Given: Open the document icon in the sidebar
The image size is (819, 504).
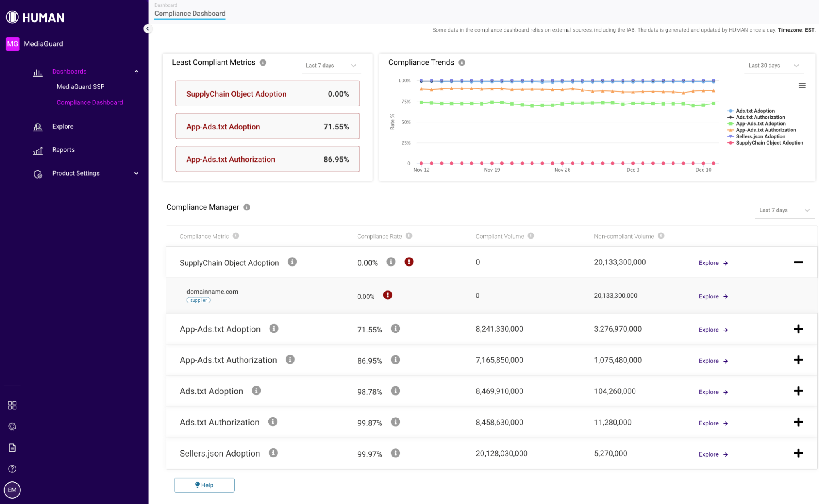Looking at the screenshot, I should click(x=12, y=448).
